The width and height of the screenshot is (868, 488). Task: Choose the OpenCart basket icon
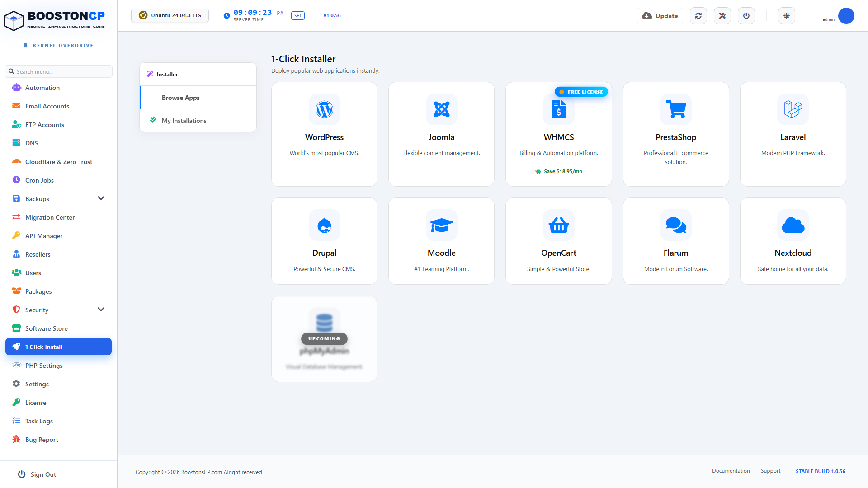(558, 225)
